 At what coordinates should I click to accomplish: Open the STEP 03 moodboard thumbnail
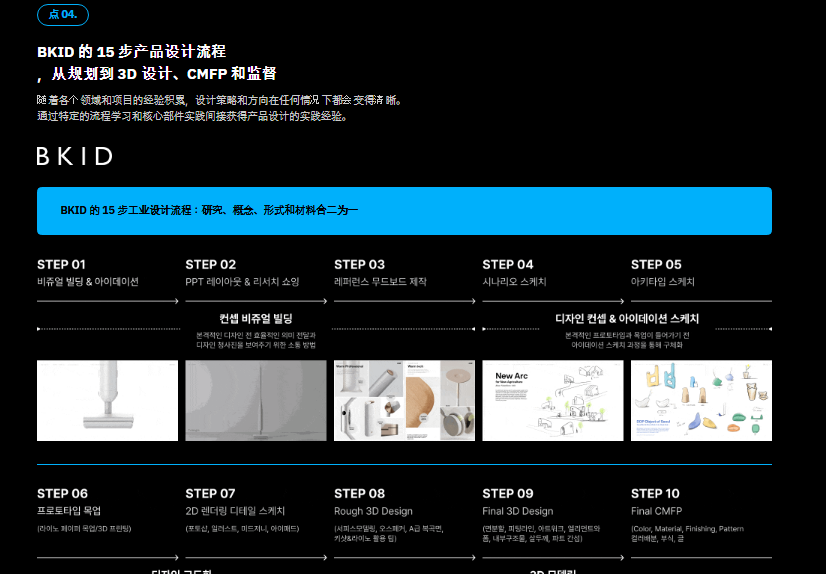tap(405, 400)
